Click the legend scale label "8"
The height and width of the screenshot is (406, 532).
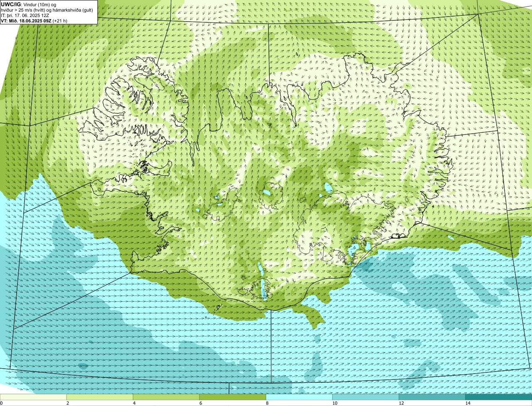click(267, 403)
